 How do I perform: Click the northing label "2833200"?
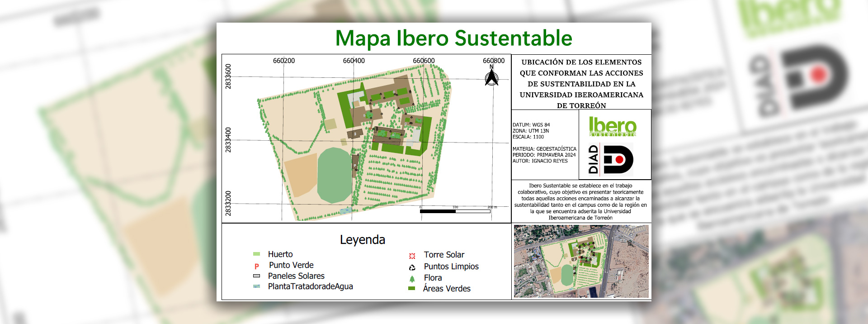click(228, 203)
